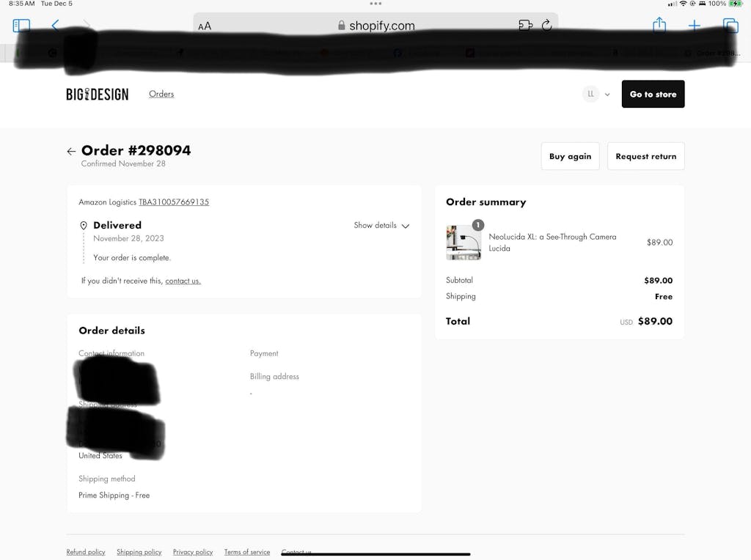Open the Safari sidebar panel icon
This screenshot has height=560, width=751.
(21, 26)
